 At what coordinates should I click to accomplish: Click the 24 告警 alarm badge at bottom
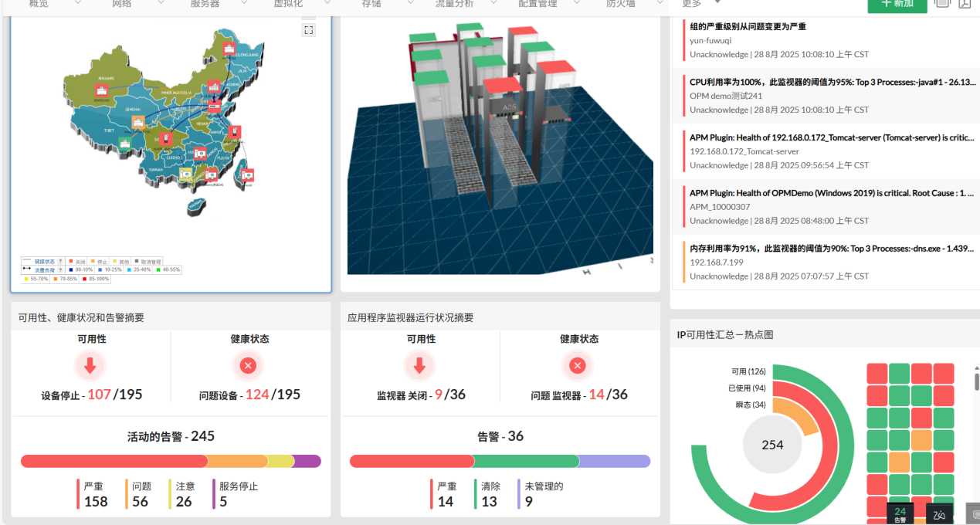click(x=900, y=513)
